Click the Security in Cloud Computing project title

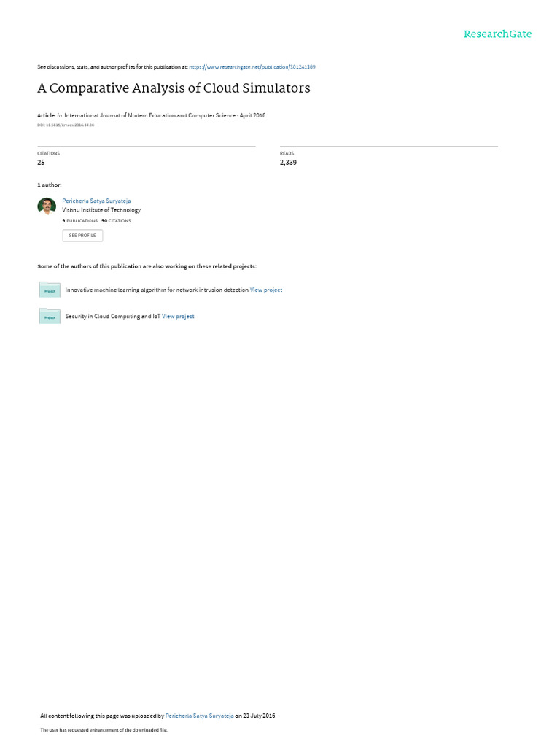pyautogui.click(x=113, y=317)
